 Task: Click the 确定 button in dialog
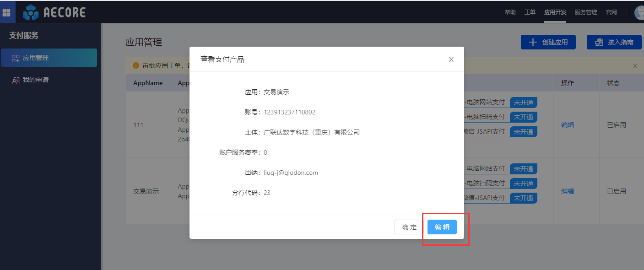pyautogui.click(x=409, y=227)
